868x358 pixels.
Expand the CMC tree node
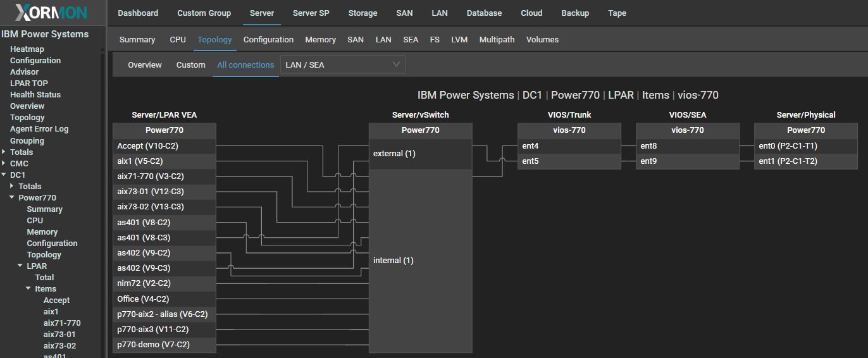tap(4, 163)
